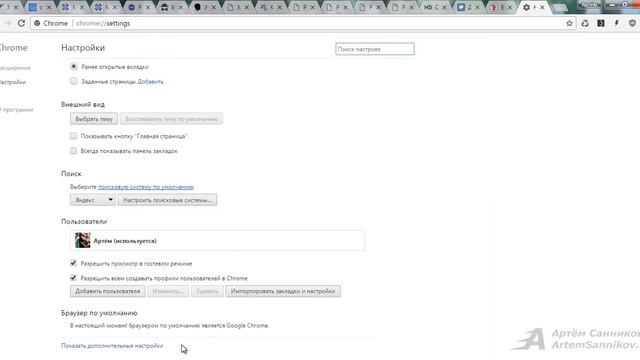This screenshot has width=640, height=360.
Task: Open the recycle-arrows extension icon
Action: (585, 23)
